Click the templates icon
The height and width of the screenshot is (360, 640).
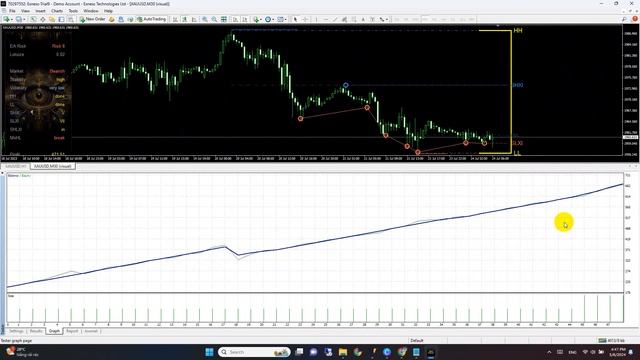280,19
